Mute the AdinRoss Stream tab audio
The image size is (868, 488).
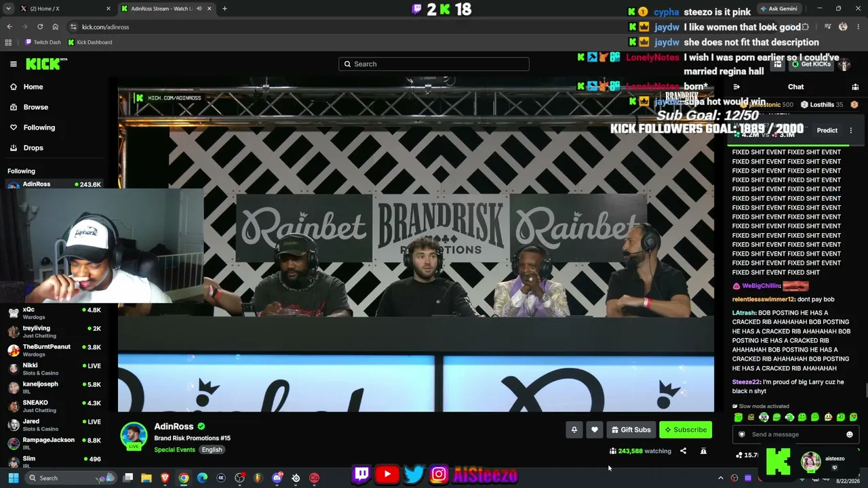199,9
